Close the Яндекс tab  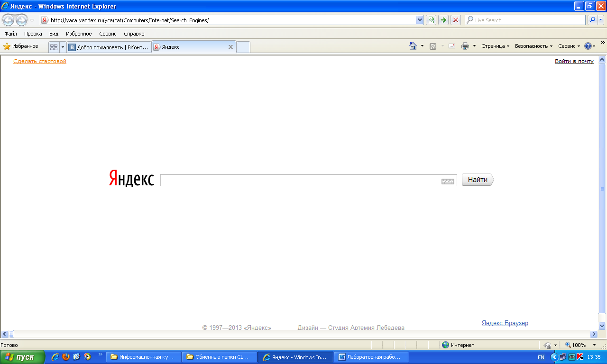(x=230, y=47)
